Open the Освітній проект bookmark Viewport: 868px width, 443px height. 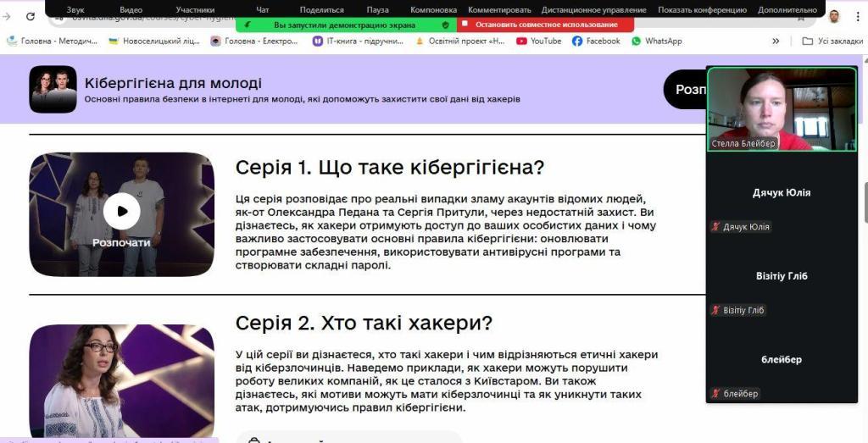(459, 41)
